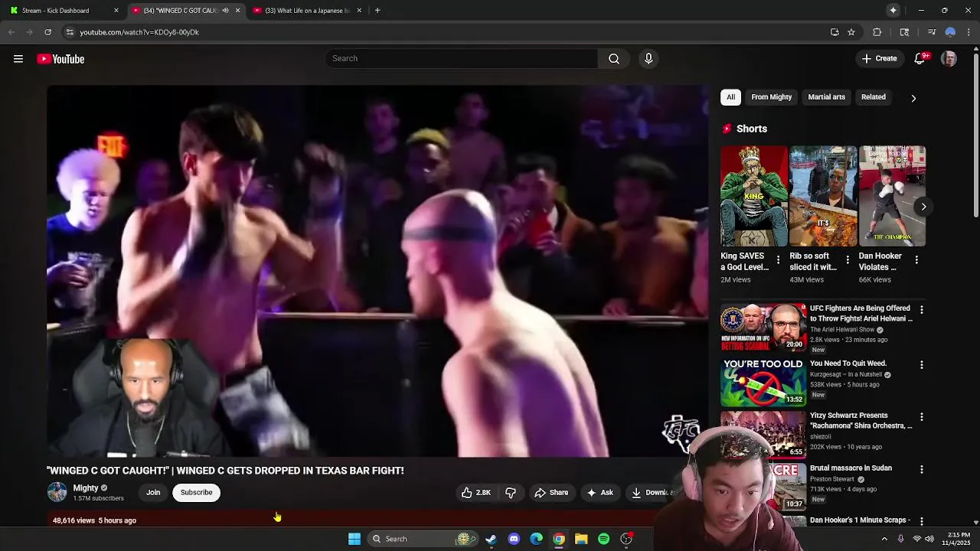Like the video with thumbs up
The width and height of the screenshot is (980, 551).
click(x=475, y=493)
